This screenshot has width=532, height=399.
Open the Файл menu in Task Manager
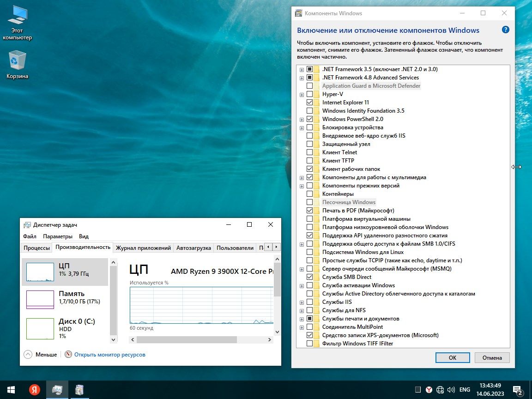click(x=29, y=236)
